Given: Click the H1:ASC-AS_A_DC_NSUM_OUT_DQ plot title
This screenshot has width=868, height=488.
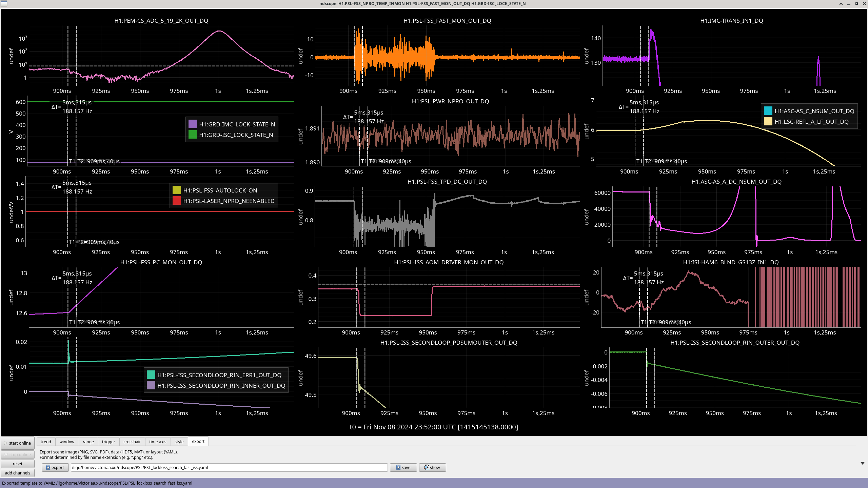Looking at the screenshot, I should pyautogui.click(x=736, y=182).
